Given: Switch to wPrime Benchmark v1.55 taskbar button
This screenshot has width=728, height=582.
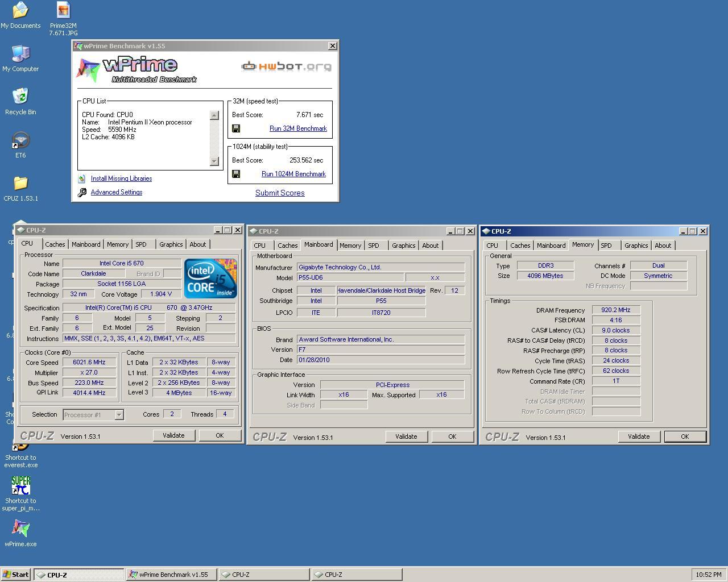Looking at the screenshot, I should tap(171, 575).
